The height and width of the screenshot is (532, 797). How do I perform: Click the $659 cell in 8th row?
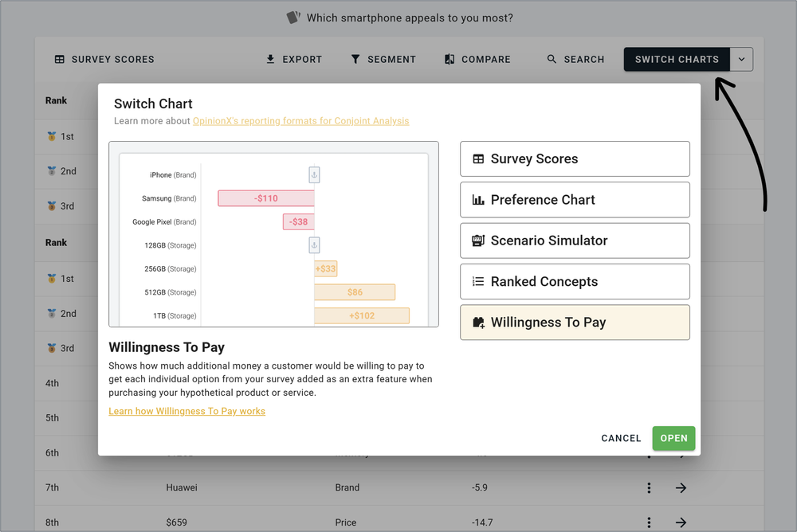[176, 522]
